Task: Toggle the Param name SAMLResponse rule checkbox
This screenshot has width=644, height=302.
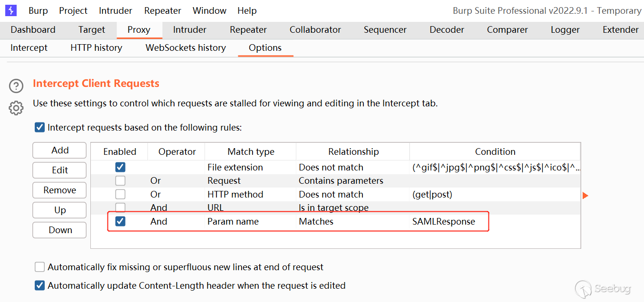Action: click(120, 221)
